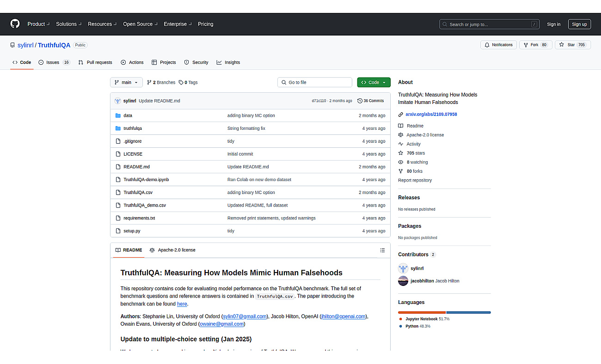
Task: Expand the Resources menu
Action: (x=102, y=24)
